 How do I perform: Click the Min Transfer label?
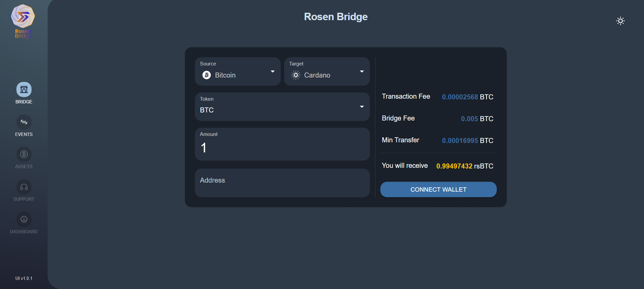(x=400, y=140)
